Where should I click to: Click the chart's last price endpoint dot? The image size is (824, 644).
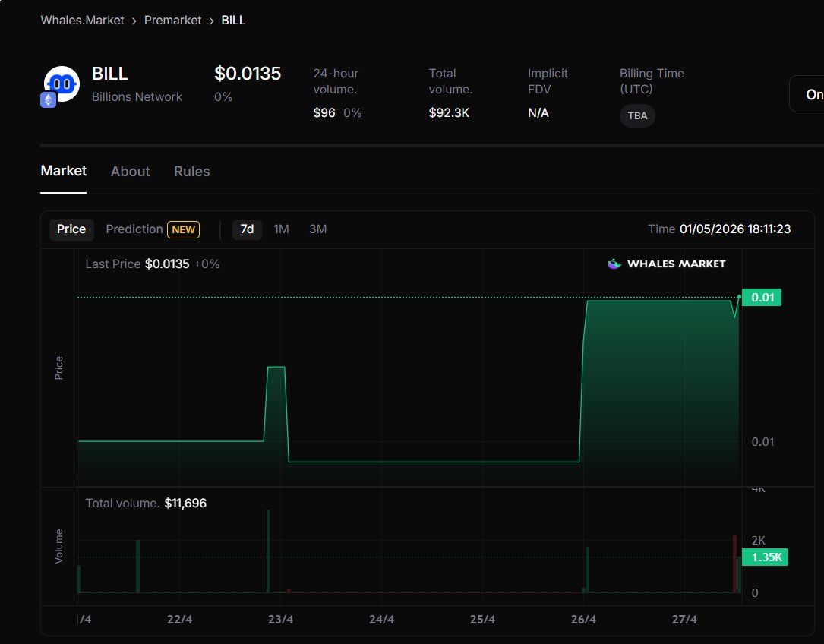coord(739,297)
